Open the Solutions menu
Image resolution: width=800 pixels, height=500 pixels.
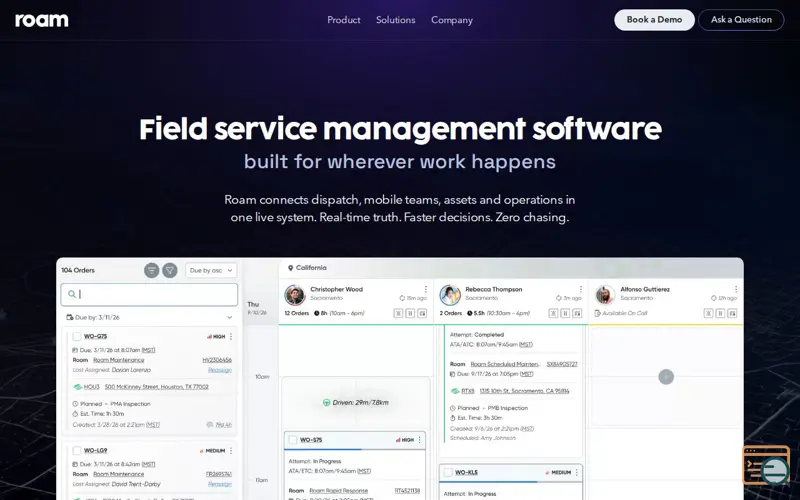tap(395, 20)
